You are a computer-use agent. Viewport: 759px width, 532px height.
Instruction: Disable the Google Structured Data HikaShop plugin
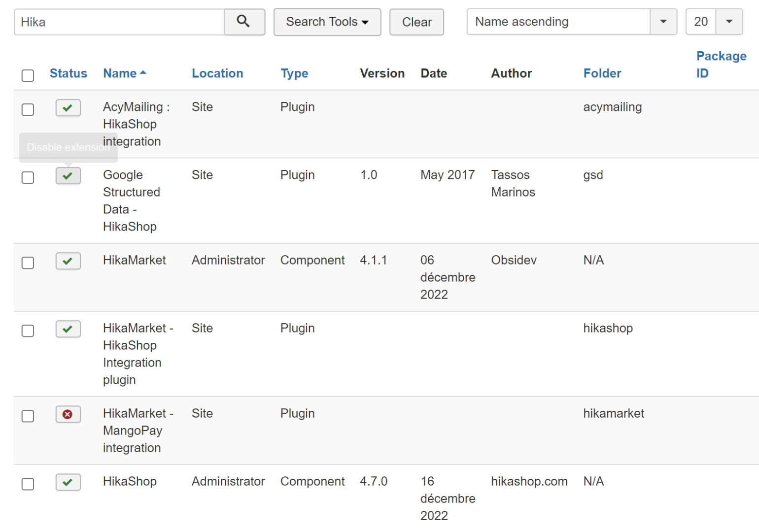(x=68, y=176)
